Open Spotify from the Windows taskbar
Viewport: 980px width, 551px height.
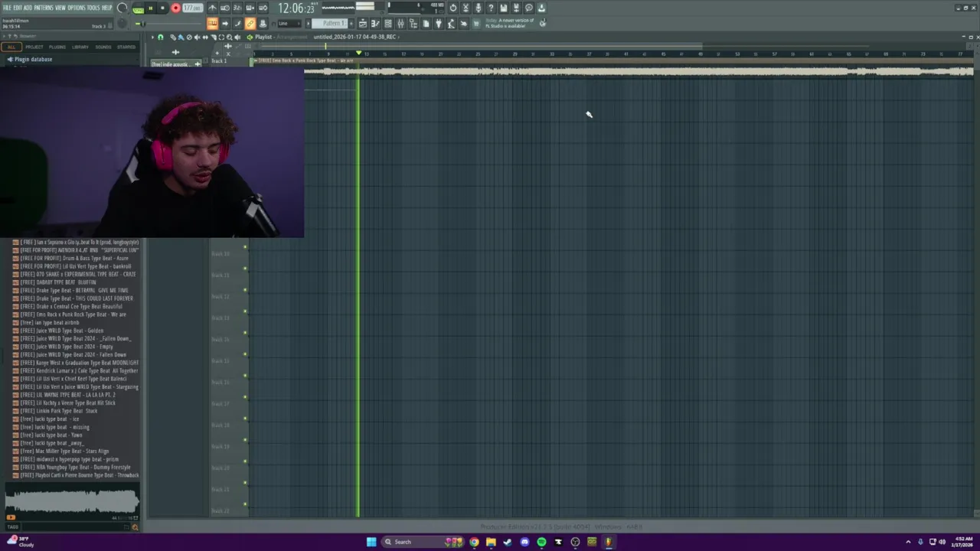tap(541, 542)
